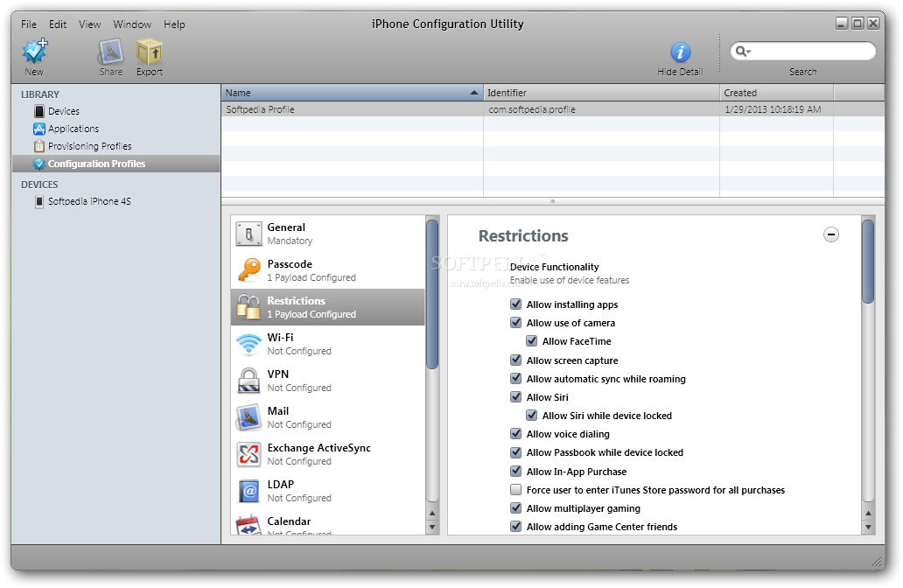Toggle Allow automatic sync while roaming

pos(516,378)
